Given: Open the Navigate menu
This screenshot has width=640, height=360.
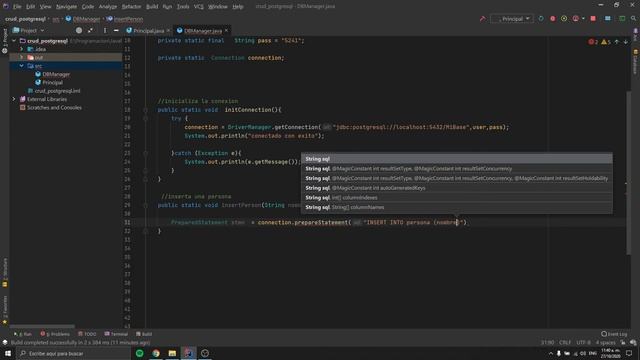Looking at the screenshot, I should (x=66, y=7).
